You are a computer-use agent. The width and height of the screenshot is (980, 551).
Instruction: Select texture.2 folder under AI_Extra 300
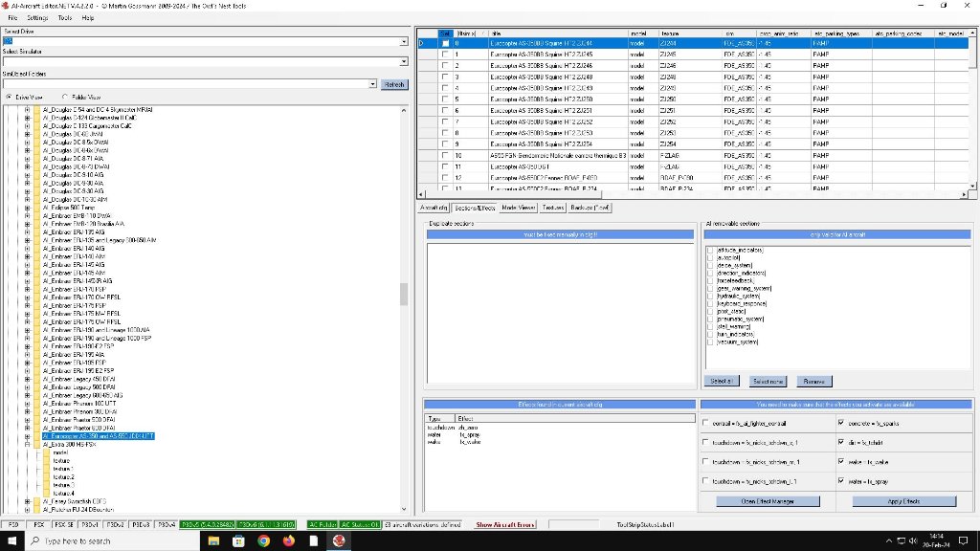tap(63, 476)
